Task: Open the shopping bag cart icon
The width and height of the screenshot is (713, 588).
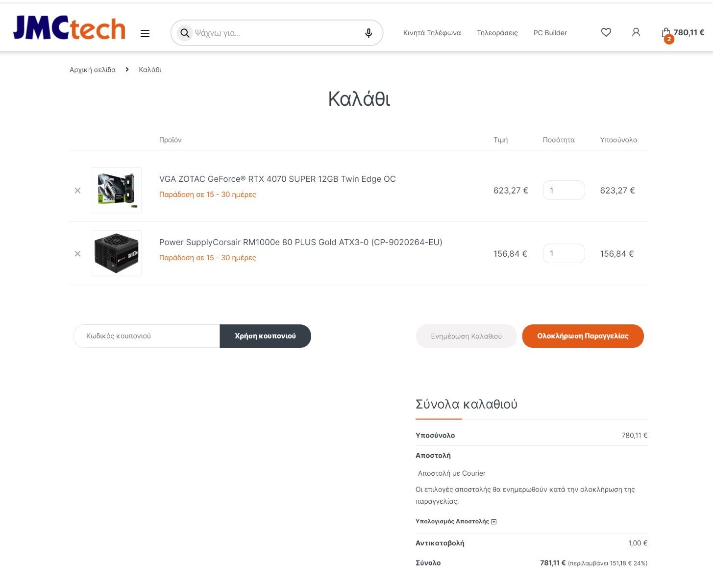Action: [666, 33]
